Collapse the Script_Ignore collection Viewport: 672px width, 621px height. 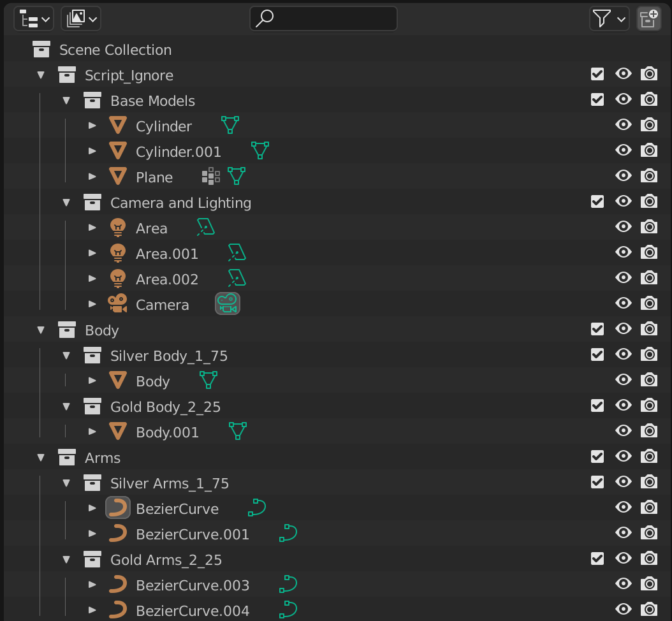click(41, 75)
